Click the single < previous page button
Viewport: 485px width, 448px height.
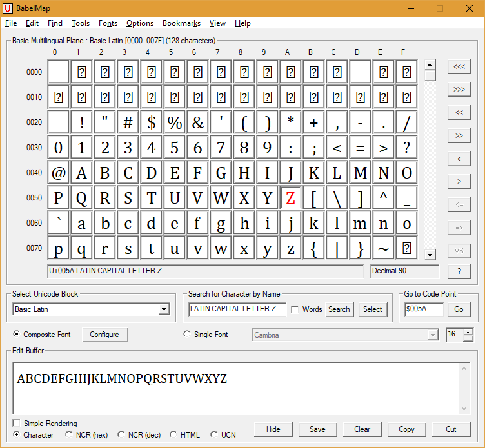(x=459, y=159)
